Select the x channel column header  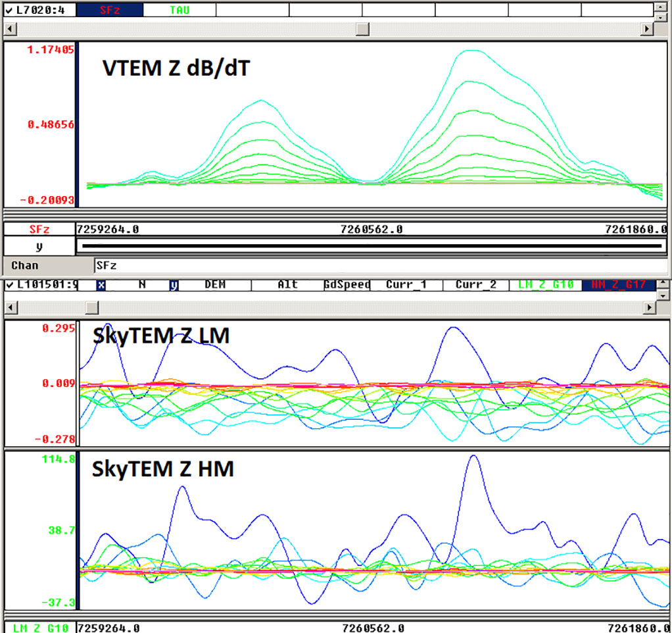coord(101,285)
